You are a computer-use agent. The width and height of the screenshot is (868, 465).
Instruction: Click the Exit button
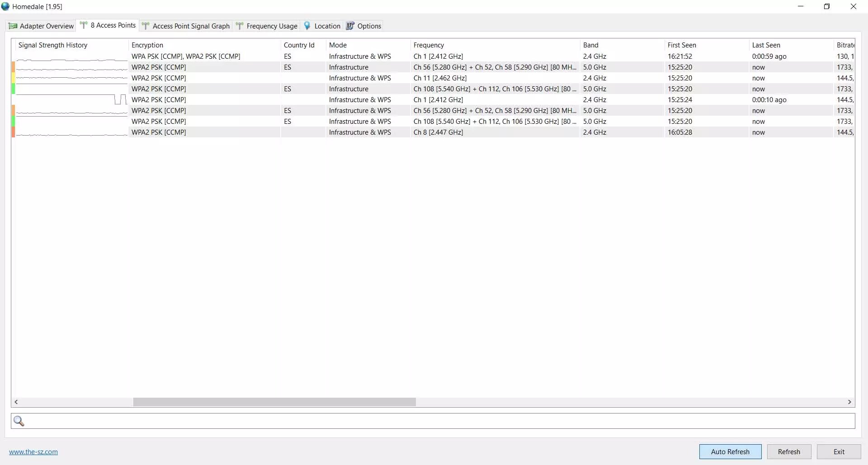[839, 451]
